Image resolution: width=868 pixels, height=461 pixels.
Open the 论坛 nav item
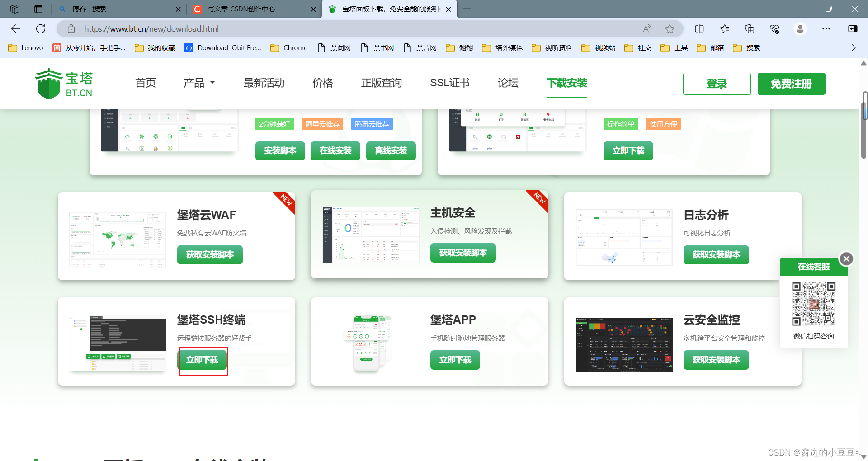point(508,83)
